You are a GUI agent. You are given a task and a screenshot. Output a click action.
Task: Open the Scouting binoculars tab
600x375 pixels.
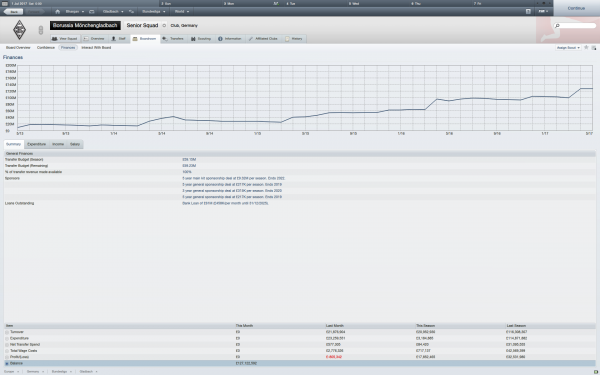(x=201, y=39)
